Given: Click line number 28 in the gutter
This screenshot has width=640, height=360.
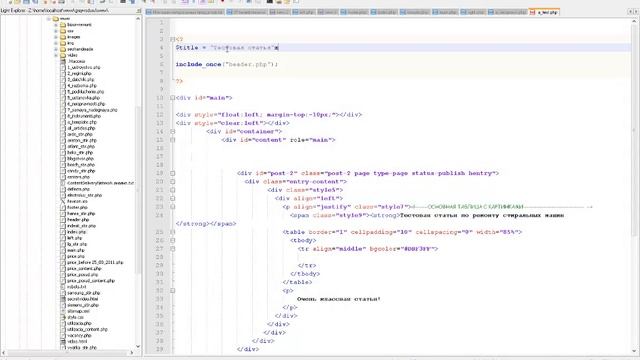Looking at the screenshot, I should pyautogui.click(x=160, y=257).
